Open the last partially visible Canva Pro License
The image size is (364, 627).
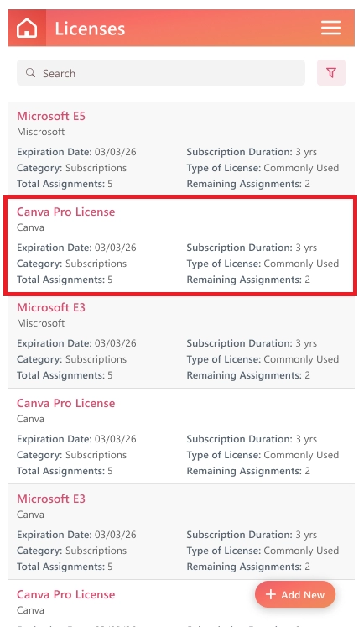pos(66,594)
